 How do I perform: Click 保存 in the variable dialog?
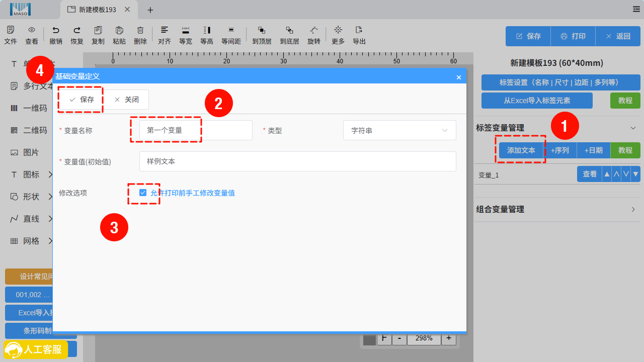pos(82,100)
